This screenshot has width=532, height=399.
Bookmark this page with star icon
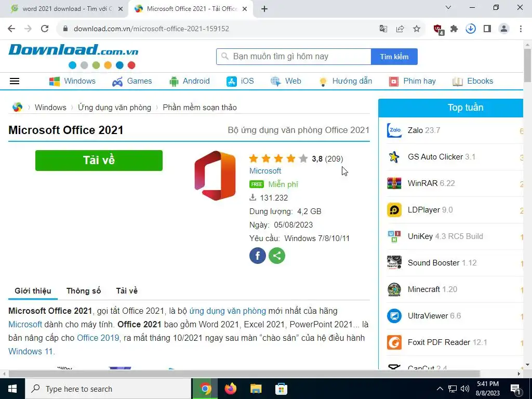coord(417,29)
